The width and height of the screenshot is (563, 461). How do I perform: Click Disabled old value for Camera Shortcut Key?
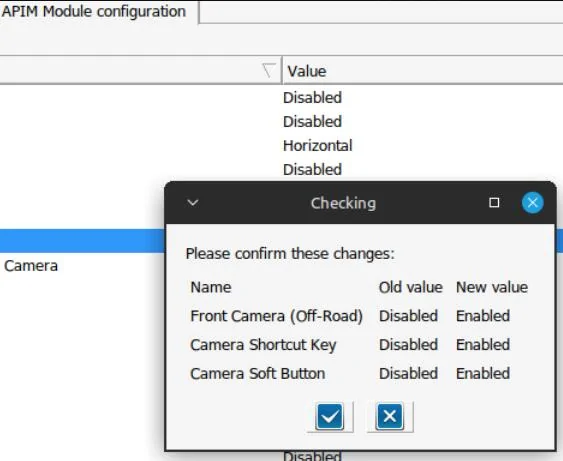[x=408, y=345]
